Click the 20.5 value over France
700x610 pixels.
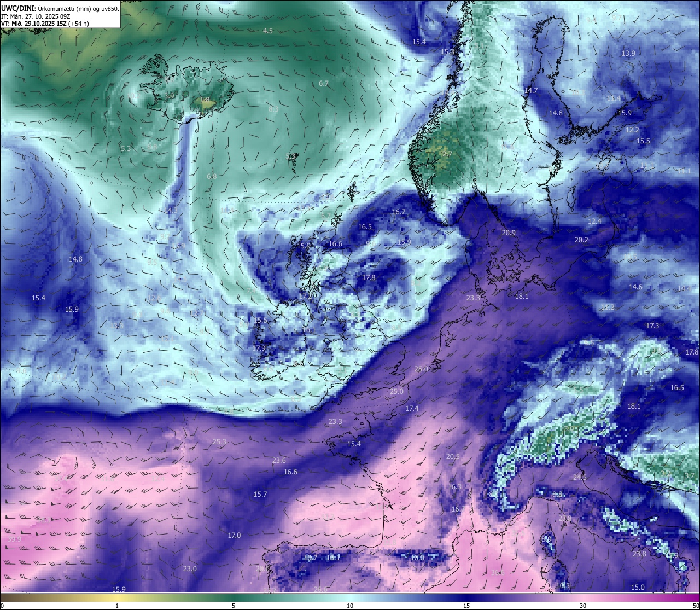point(453,457)
